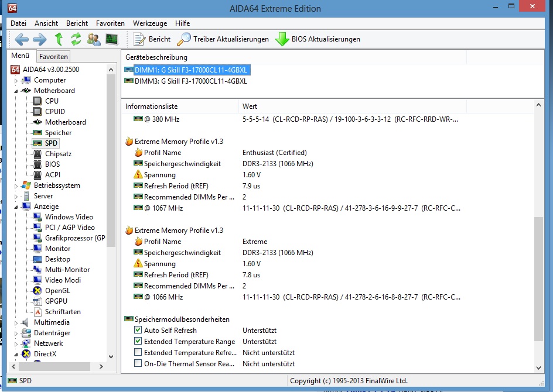
Task: Open Treiber Aktualisierungen driver updates
Action: click(x=223, y=39)
